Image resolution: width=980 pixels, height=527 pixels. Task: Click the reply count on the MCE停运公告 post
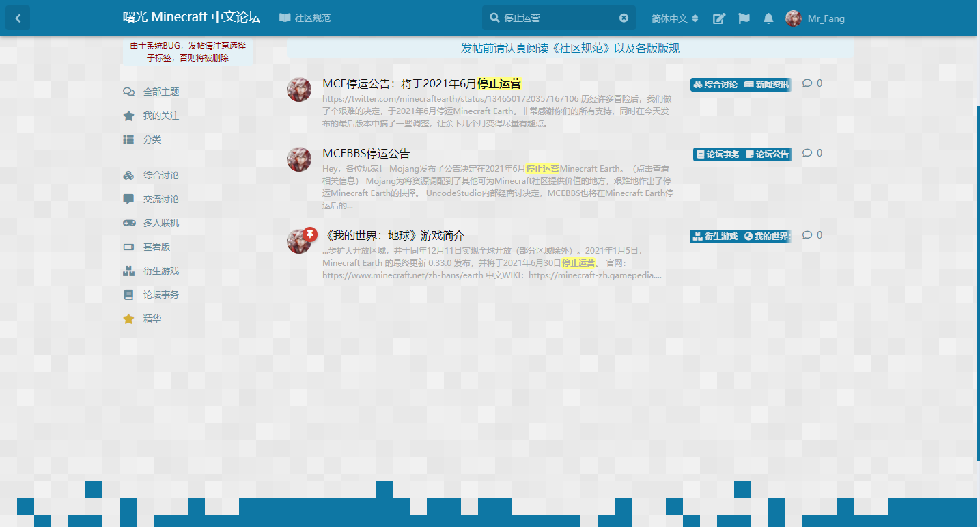point(812,83)
